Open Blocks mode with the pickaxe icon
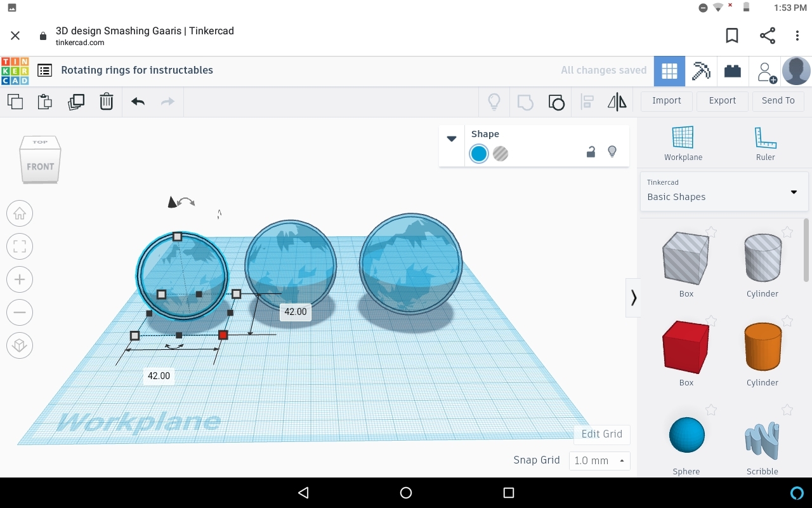The width and height of the screenshot is (812, 508). point(701,70)
